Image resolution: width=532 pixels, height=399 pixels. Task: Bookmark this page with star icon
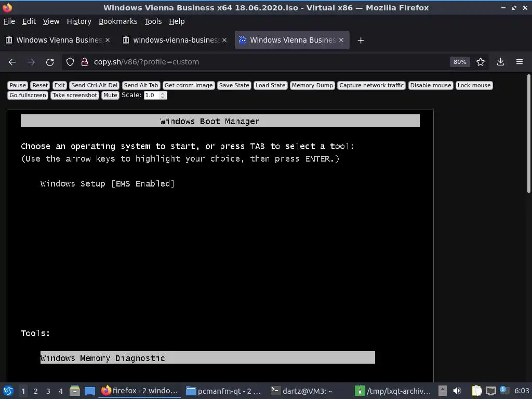pos(481,62)
